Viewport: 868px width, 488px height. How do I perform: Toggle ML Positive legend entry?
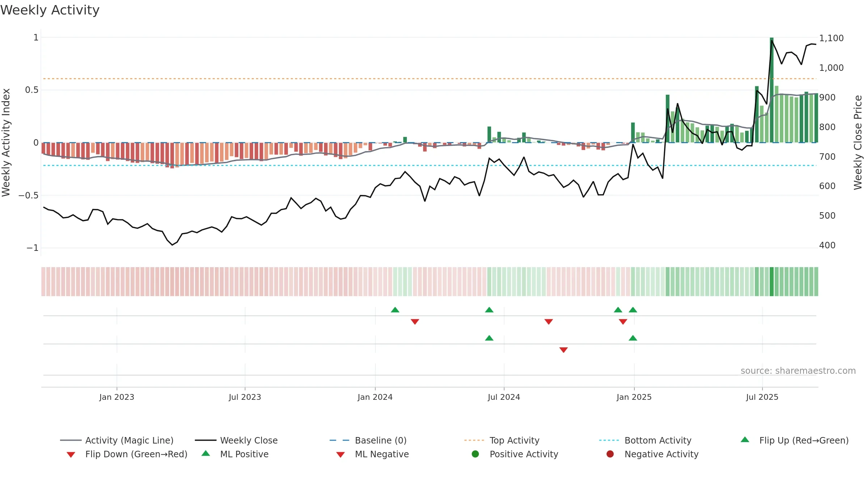point(235,454)
